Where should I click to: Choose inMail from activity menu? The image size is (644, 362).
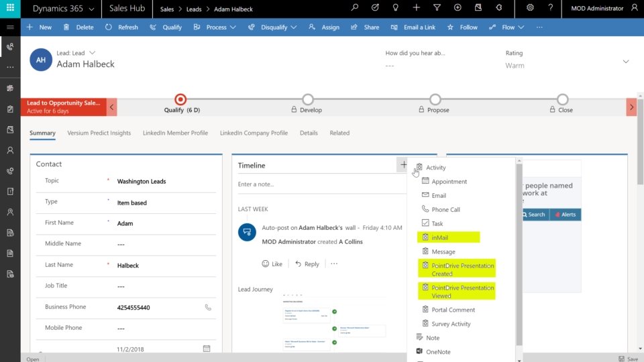[449, 237]
